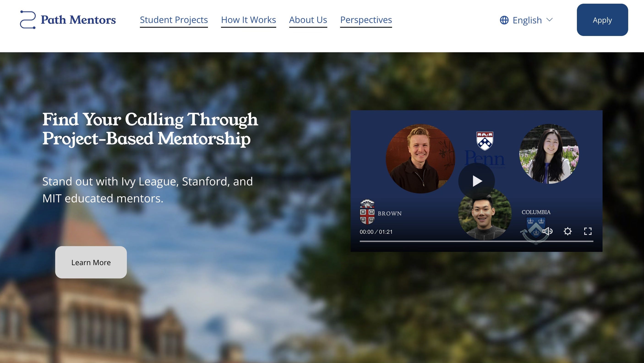Image resolution: width=644 pixels, height=363 pixels.
Task: Click the Brown University crest in video
Action: (x=367, y=212)
